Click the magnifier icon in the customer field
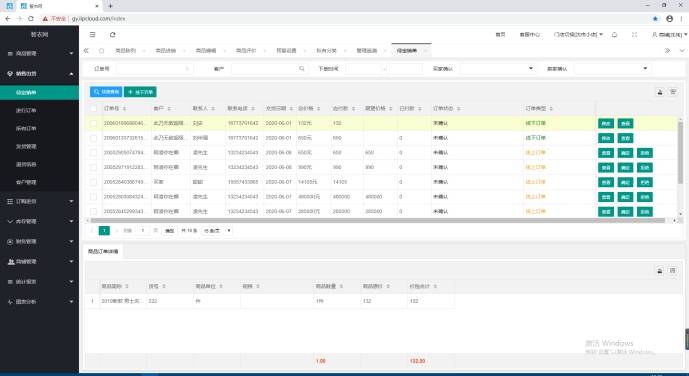The width and height of the screenshot is (689, 376). pos(302,69)
